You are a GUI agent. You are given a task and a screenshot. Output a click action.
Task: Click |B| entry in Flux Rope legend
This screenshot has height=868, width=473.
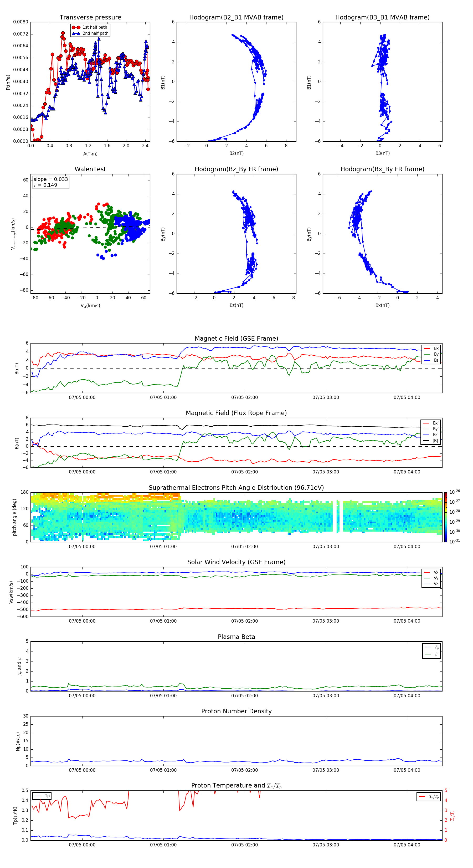point(431,441)
